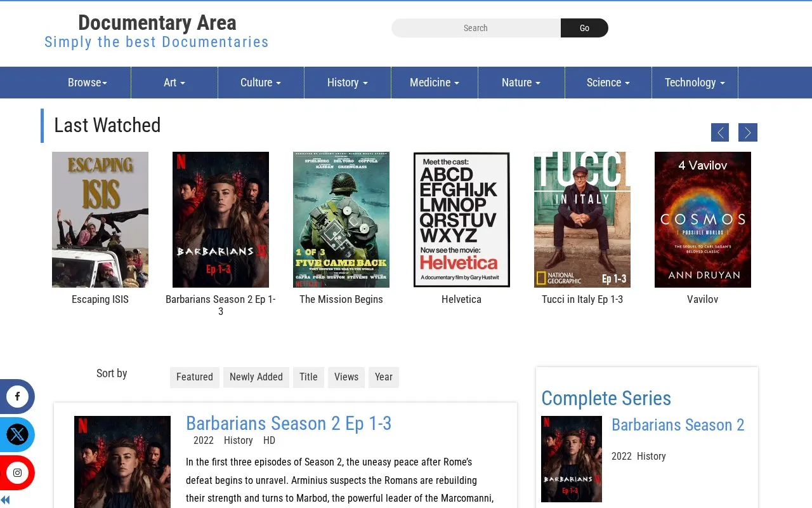Sort documentaries by Title
812x508 pixels.
pyautogui.click(x=308, y=377)
